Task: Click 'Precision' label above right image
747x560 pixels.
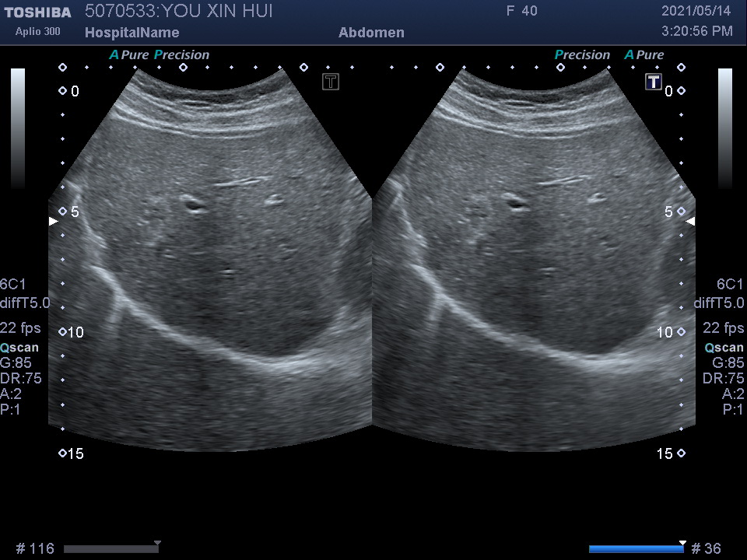Action: coord(582,54)
